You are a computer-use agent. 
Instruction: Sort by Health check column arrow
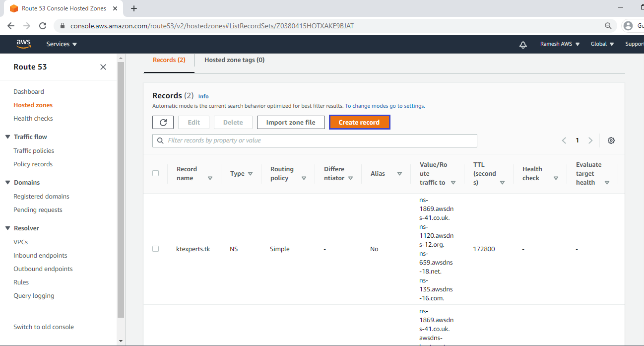pos(556,178)
